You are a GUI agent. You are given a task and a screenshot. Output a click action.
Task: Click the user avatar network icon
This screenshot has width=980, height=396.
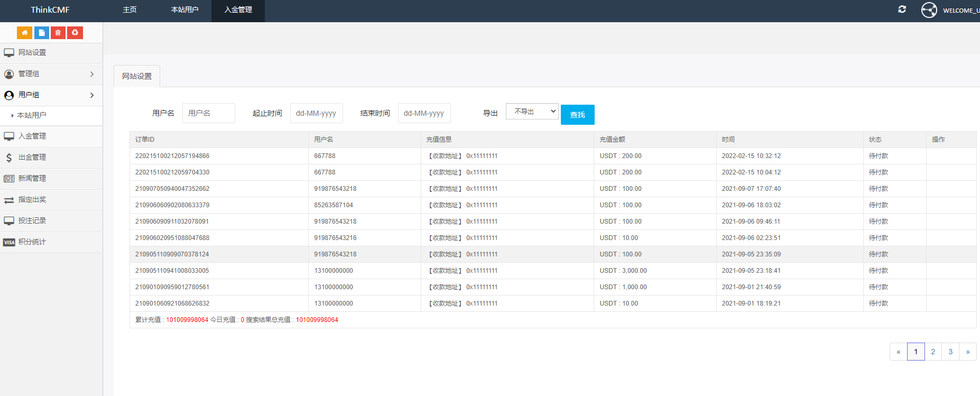pyautogui.click(x=929, y=10)
